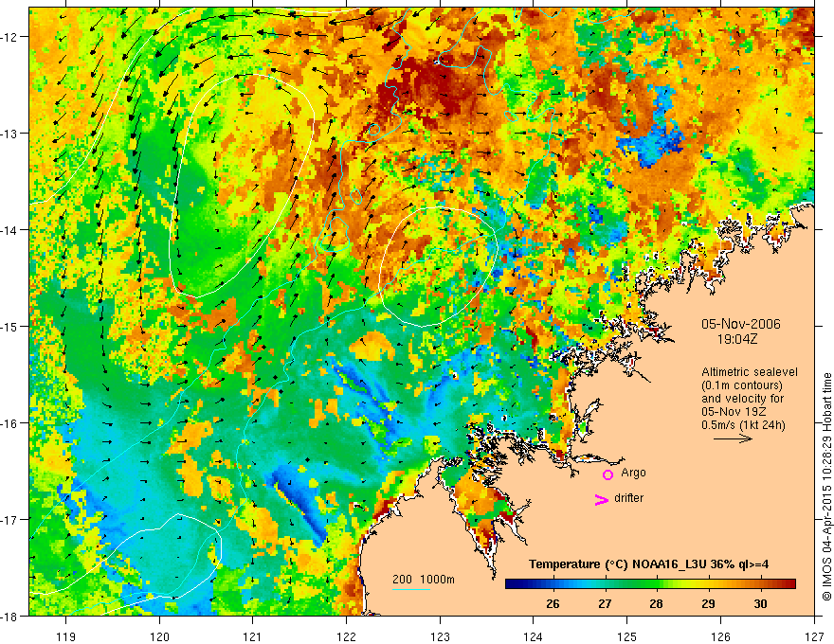Image resolution: width=834 pixels, height=644 pixels.
Task: Click the '122' longitude axis label
Action: 346,636
